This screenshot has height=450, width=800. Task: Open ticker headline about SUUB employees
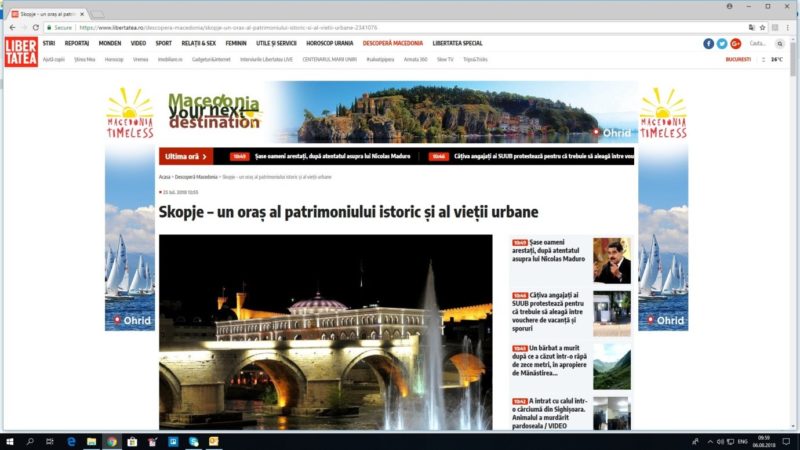click(x=544, y=157)
